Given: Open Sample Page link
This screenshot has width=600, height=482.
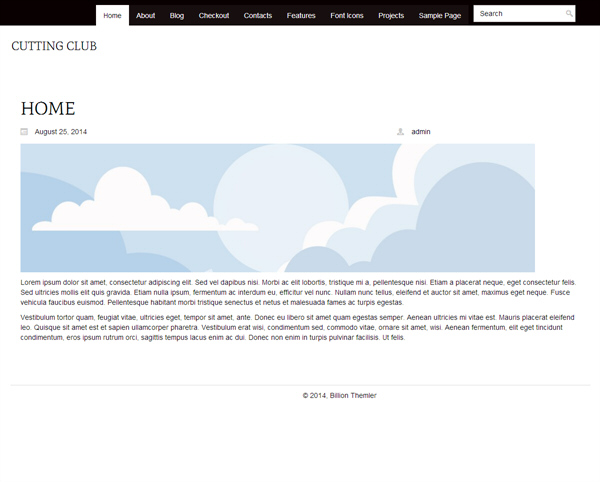Looking at the screenshot, I should tap(440, 16).
